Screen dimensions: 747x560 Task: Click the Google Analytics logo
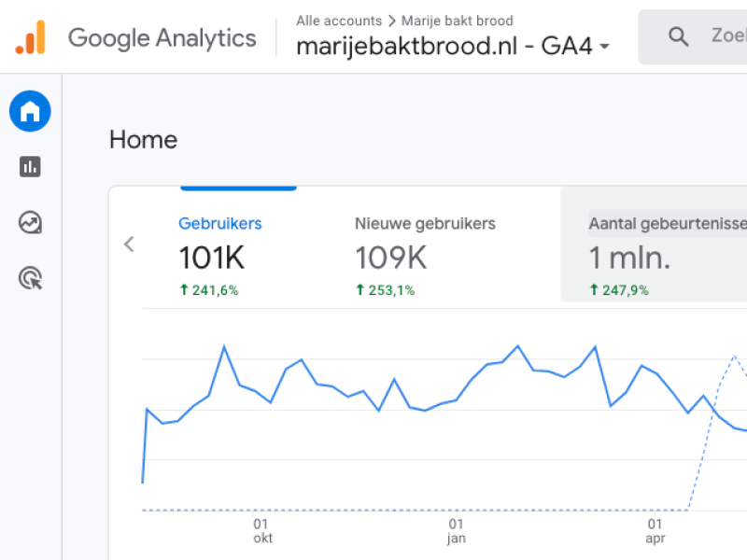pos(161,38)
